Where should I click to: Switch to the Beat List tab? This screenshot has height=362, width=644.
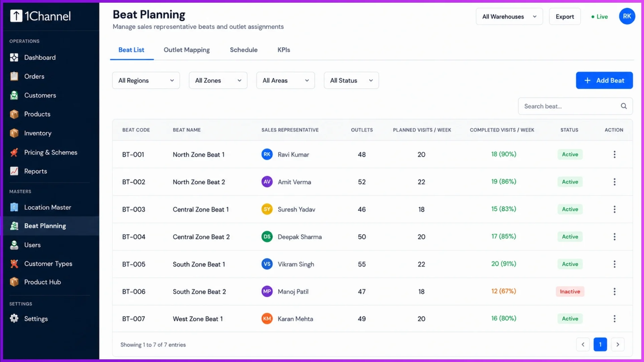tap(131, 50)
